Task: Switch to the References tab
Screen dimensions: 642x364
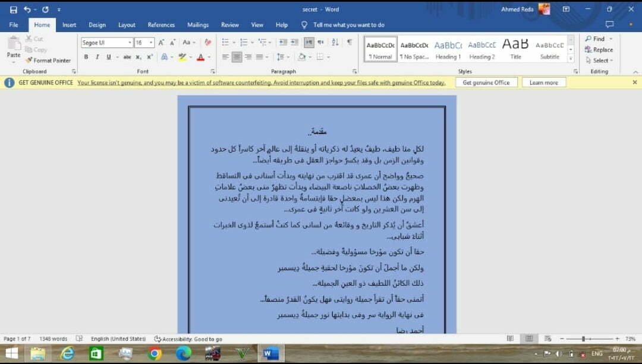Action: click(x=161, y=25)
